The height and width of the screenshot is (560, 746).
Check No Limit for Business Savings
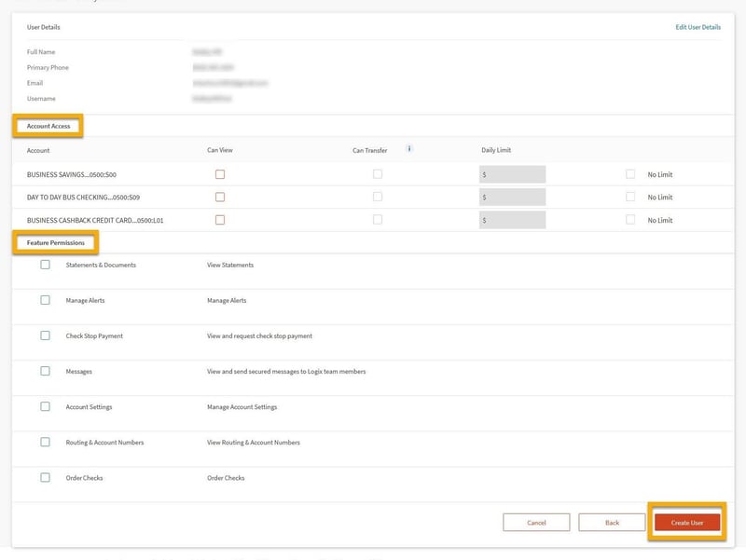coord(631,174)
